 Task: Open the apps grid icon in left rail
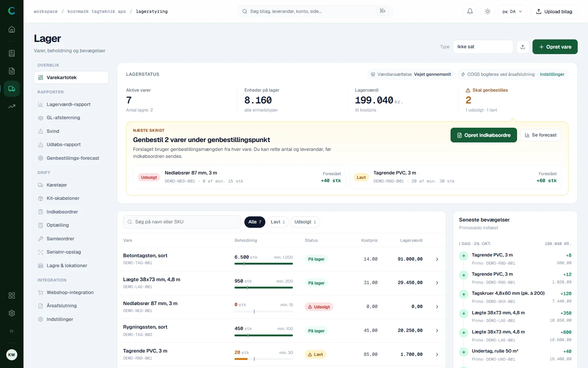[12, 296]
